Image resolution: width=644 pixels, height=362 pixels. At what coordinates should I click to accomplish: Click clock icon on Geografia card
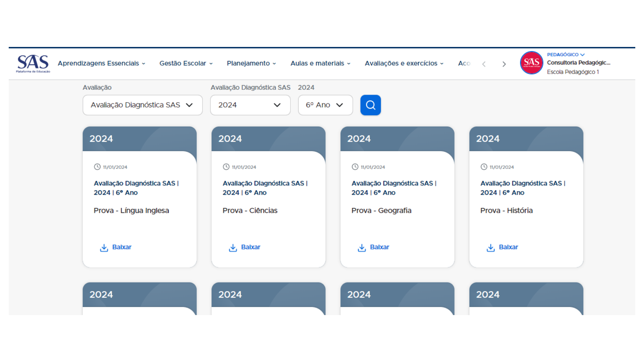[355, 167]
